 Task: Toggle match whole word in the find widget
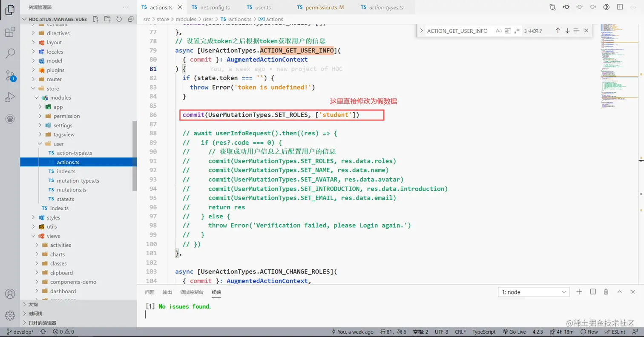pos(508,31)
